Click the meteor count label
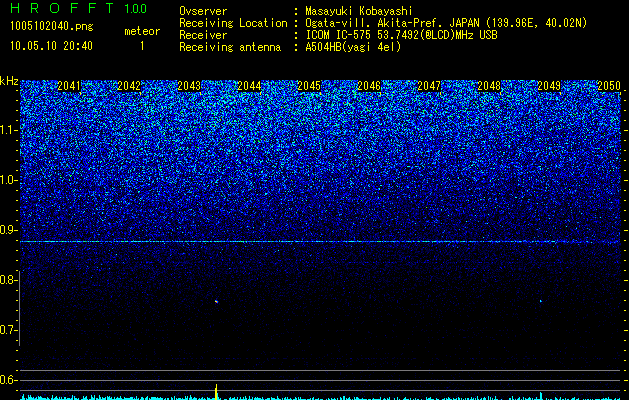629x400 pixels. pyautogui.click(x=142, y=31)
